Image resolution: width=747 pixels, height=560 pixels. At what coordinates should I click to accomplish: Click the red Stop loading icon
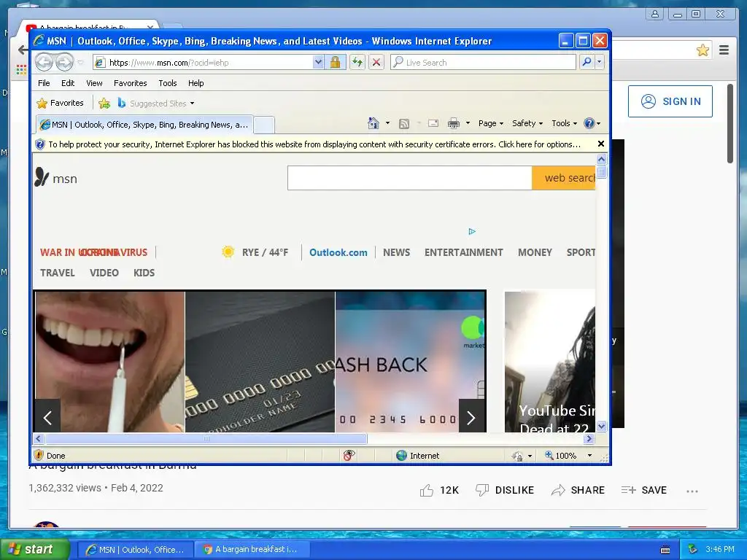376,63
